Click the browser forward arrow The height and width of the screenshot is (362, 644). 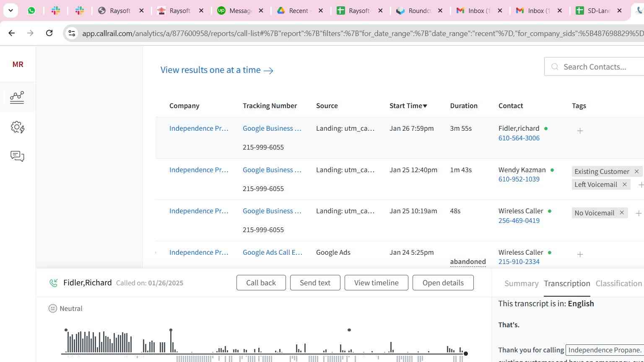pyautogui.click(x=30, y=33)
